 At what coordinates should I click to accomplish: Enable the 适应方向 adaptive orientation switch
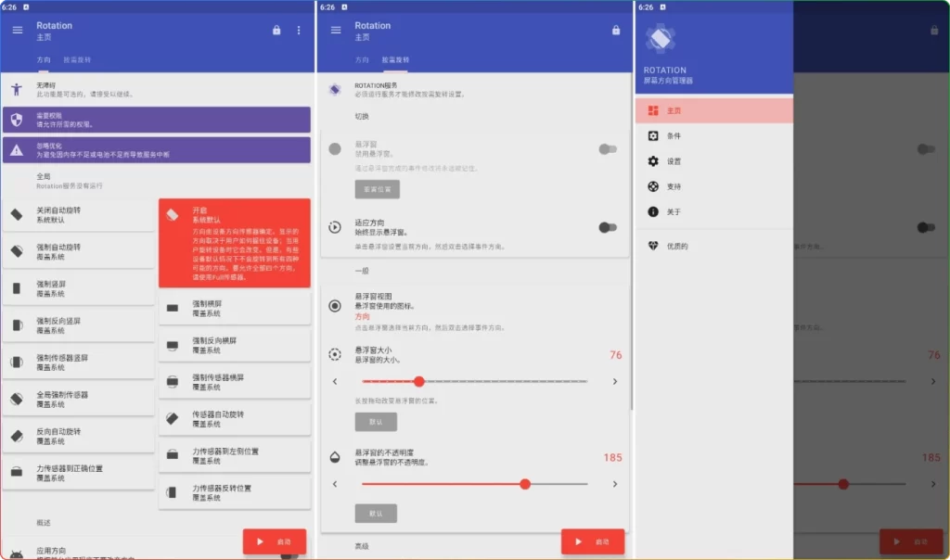(x=607, y=225)
